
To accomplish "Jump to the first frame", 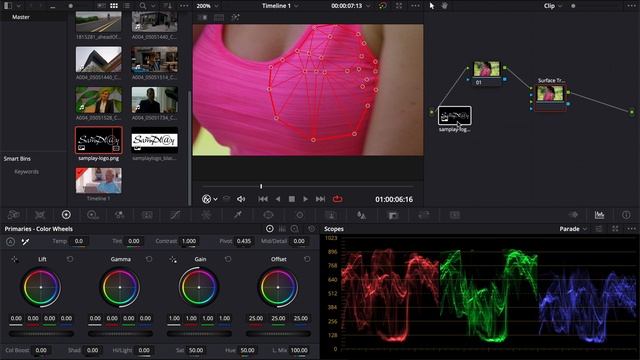I will 263,199.
